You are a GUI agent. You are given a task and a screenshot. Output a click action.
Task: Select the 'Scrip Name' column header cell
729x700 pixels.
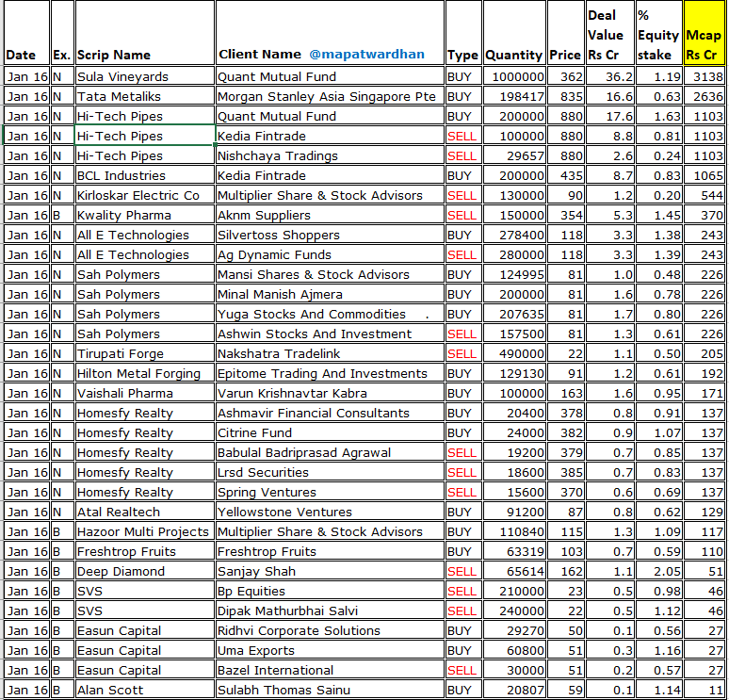pyautogui.click(x=145, y=33)
